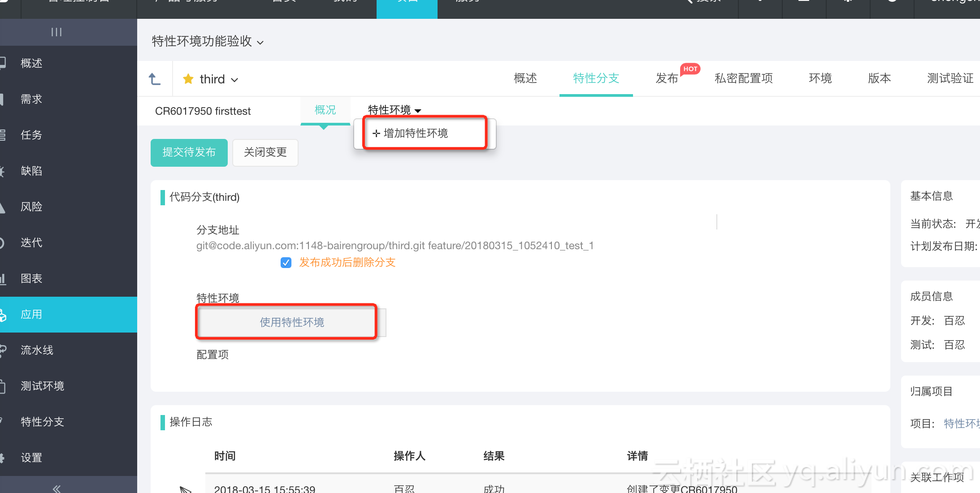The image size is (980, 493).
Task: Open the 流水线 sidebar item
Action: [x=37, y=350]
